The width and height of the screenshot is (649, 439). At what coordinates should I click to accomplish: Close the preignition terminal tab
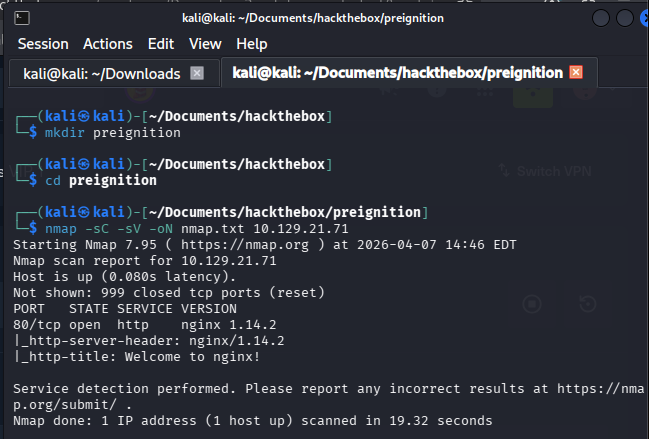point(576,72)
